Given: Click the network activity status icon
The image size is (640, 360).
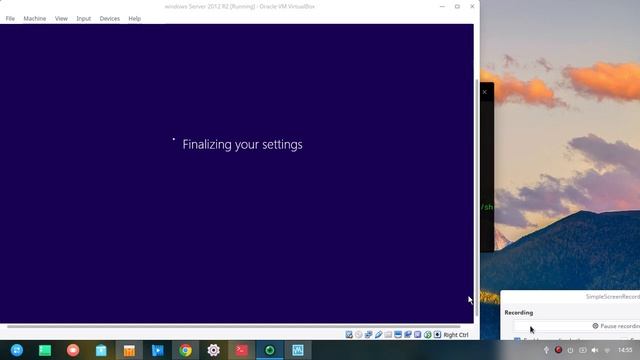Looking at the screenshot, I should click(x=369, y=335).
